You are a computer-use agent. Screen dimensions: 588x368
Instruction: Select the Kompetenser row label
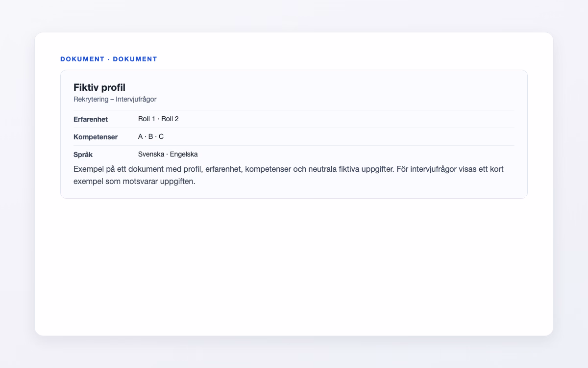(x=96, y=137)
